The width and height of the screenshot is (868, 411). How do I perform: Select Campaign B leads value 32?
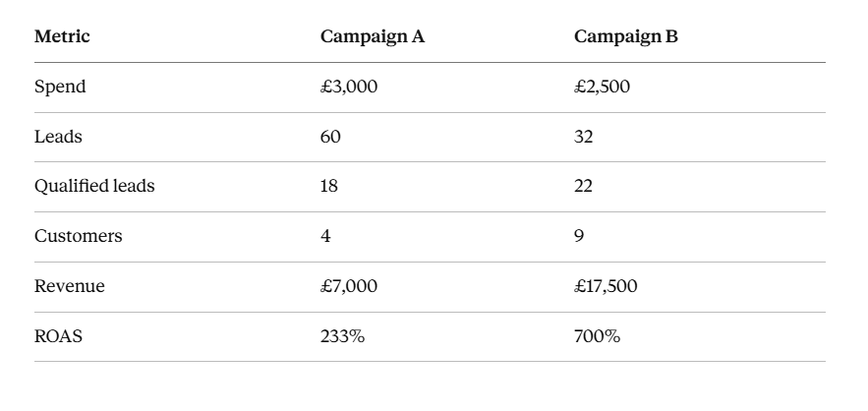[584, 137]
